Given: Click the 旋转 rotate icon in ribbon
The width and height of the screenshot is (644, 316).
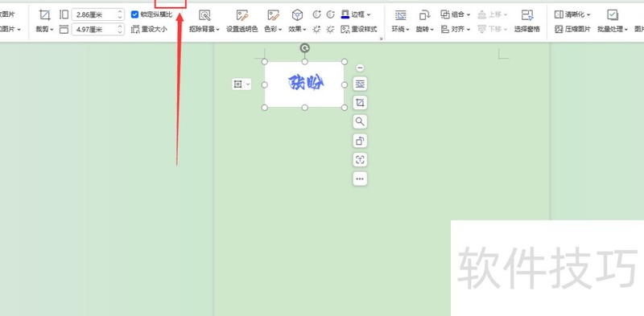Looking at the screenshot, I should pos(424,15).
